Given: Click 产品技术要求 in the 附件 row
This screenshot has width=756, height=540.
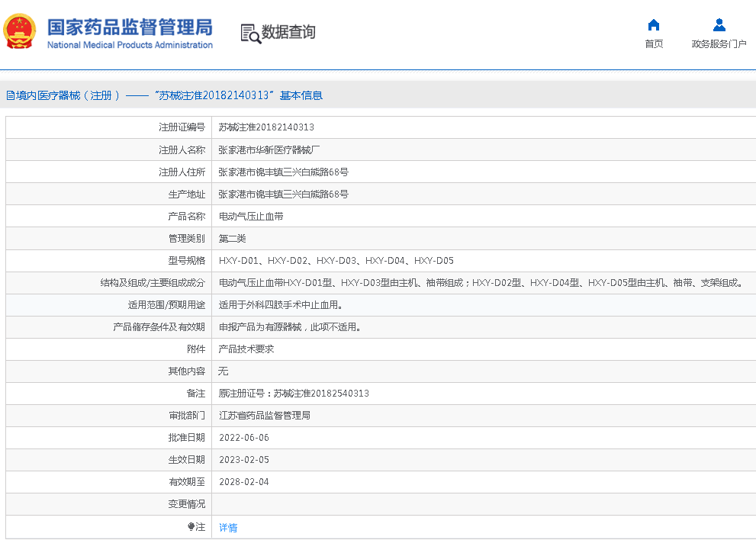Looking at the screenshot, I should tap(246, 349).
